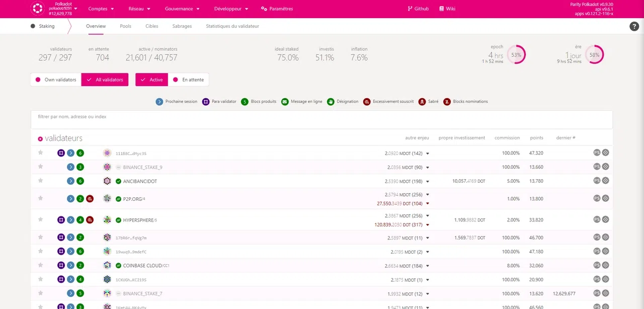
Task: Switch to the Pools tab
Action: point(125,26)
